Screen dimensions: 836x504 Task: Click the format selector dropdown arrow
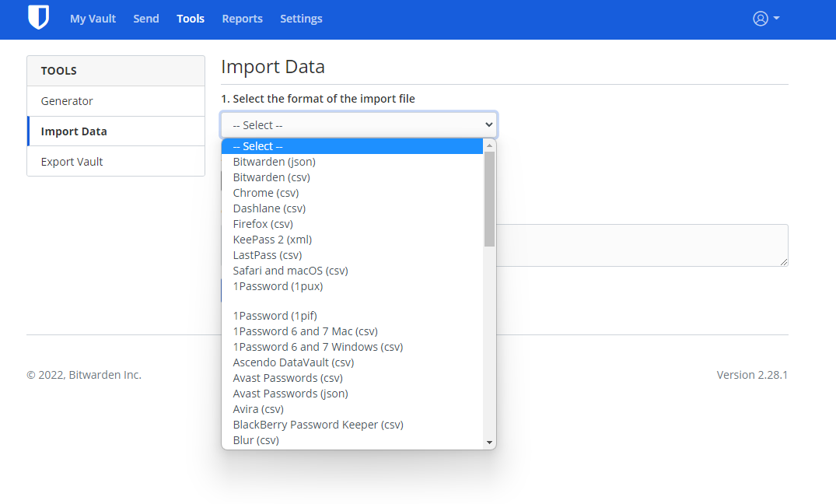[488, 124]
